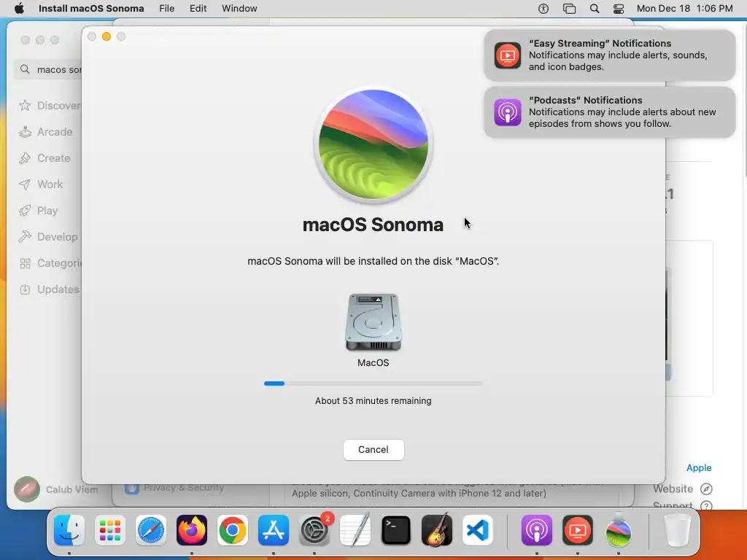Click the macOS Sonoma logo image
The width and height of the screenshot is (747, 560).
click(373, 144)
